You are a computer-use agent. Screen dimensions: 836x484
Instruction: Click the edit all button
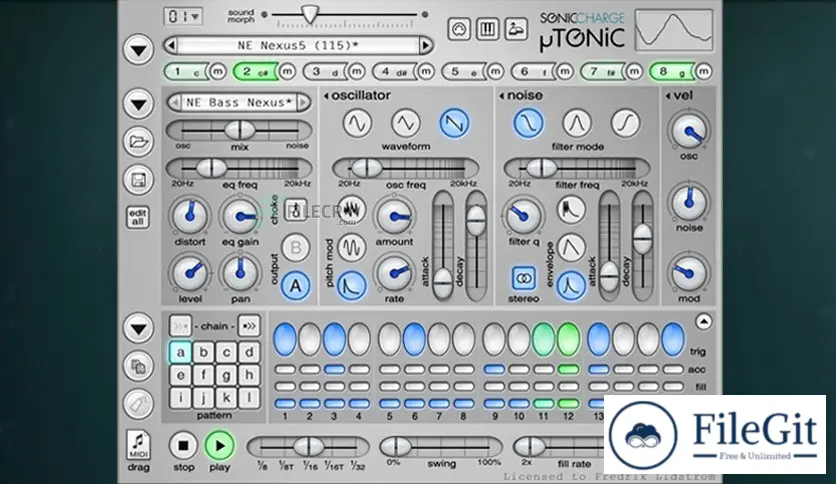coord(138,217)
